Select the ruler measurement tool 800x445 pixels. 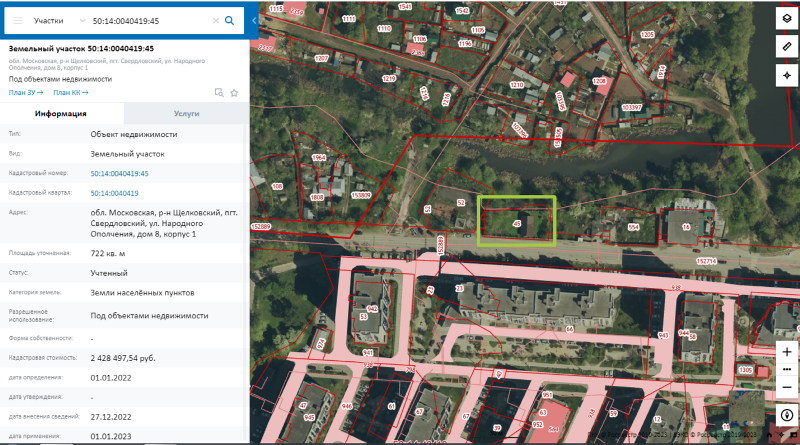coord(787,47)
